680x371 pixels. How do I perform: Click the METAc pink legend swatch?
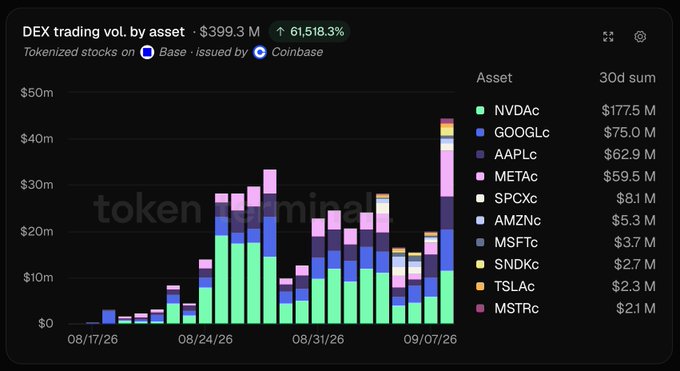[x=480, y=176]
